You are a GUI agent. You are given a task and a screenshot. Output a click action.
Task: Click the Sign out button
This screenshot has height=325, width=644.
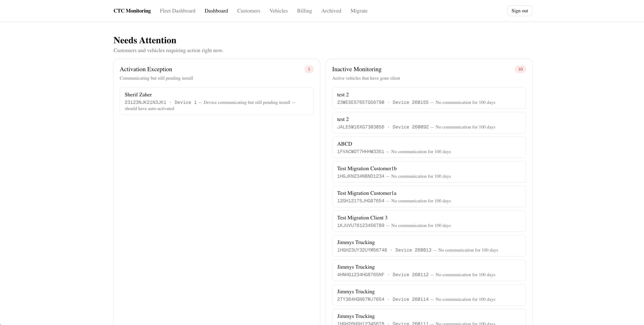[519, 11]
